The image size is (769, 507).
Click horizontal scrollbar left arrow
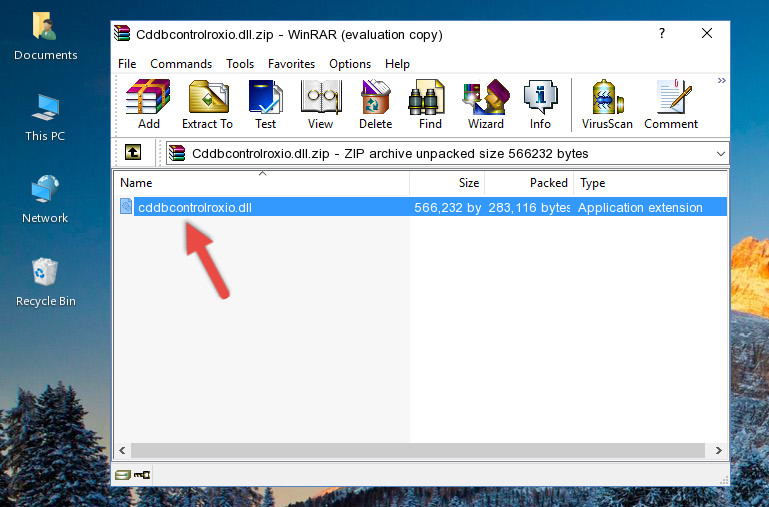point(123,450)
